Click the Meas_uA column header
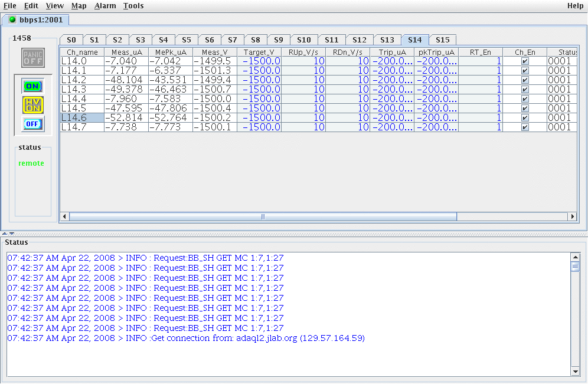This screenshot has width=588, height=384. (126, 52)
